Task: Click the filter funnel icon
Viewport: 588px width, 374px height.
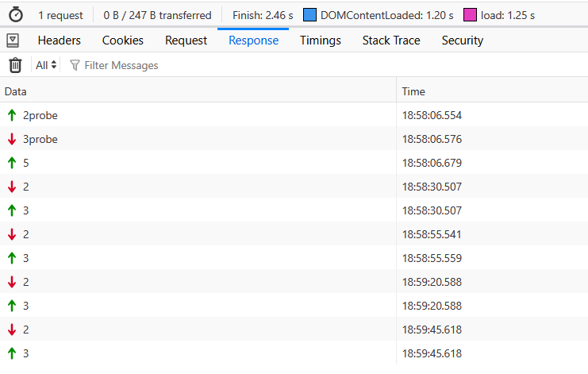Action: (75, 65)
